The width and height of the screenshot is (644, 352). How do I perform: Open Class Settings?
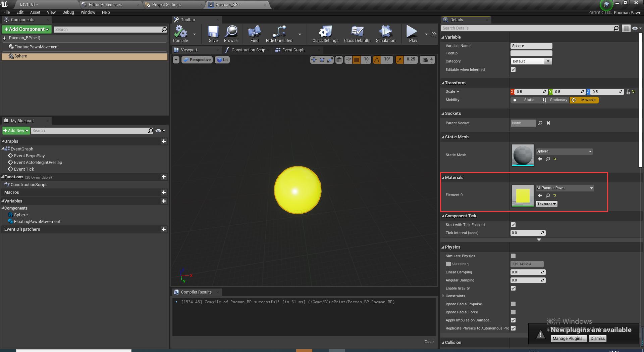point(324,34)
